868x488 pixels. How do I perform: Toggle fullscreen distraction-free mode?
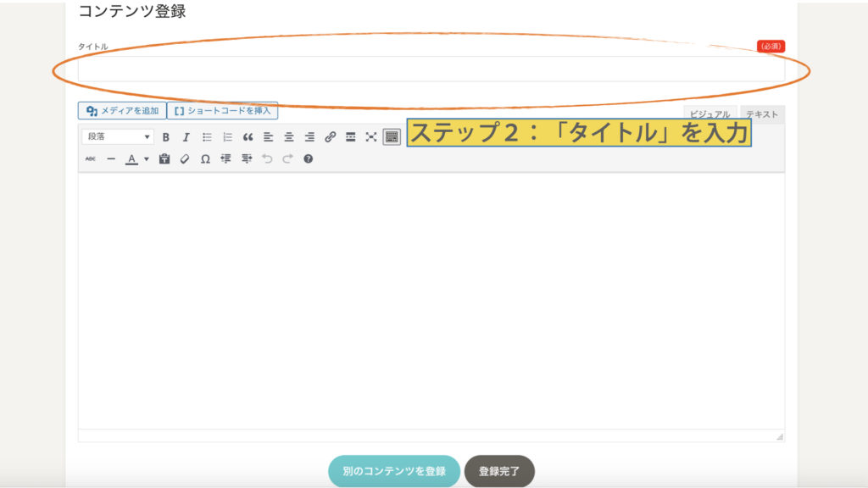371,137
